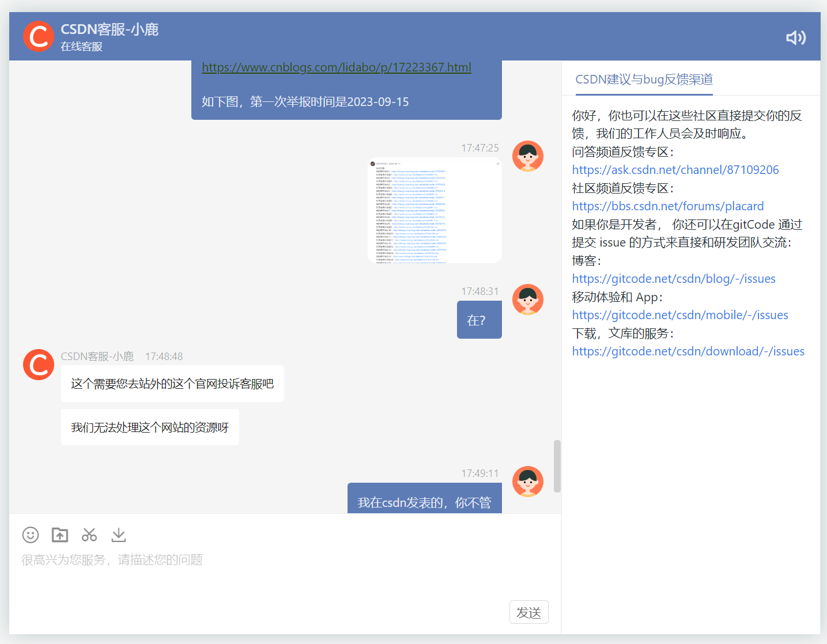Click the message 在?
Viewport: 827px width, 644px height.
coord(479,320)
